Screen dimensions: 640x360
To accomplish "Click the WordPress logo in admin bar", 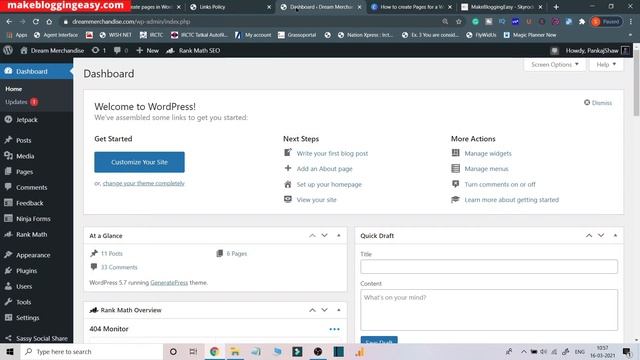I will (8, 50).
